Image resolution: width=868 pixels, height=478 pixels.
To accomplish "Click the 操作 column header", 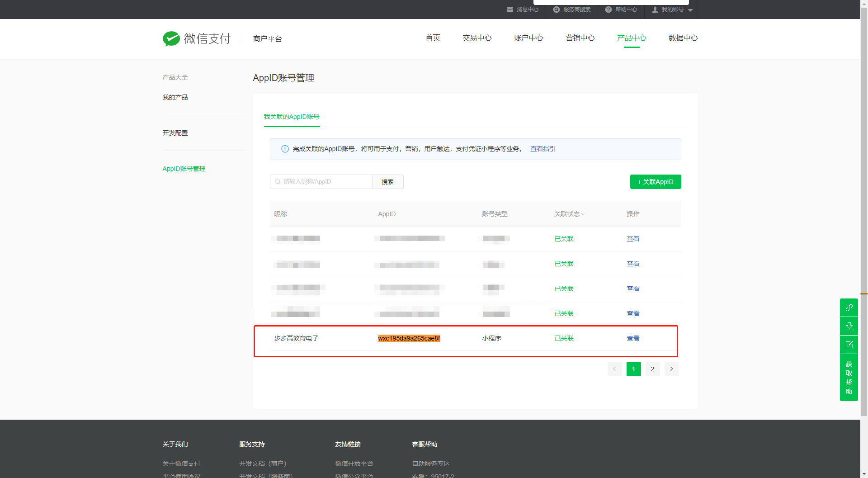I will click(633, 214).
